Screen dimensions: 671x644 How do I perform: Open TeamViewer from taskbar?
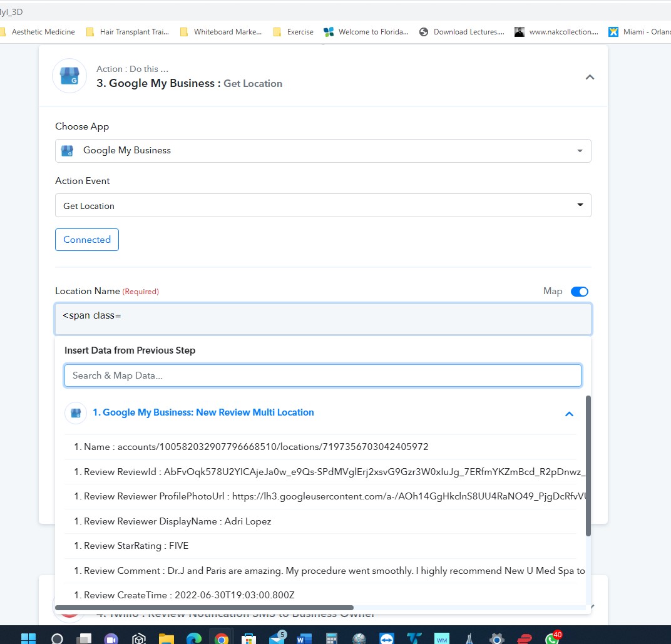point(387,639)
